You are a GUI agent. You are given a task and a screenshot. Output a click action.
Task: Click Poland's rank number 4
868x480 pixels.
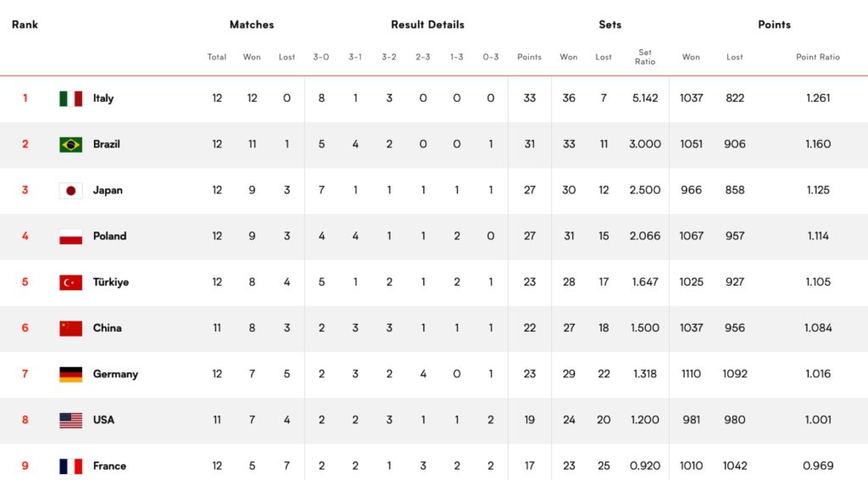[x=25, y=236]
